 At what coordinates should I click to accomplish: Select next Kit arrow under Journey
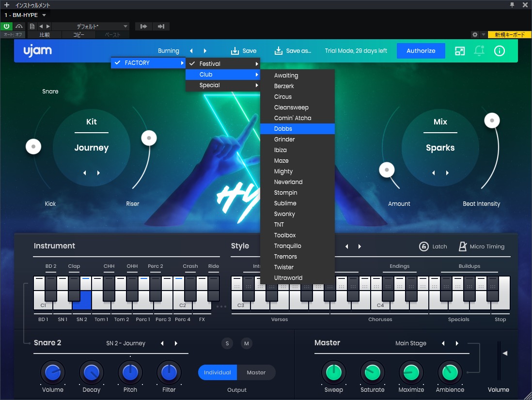pyautogui.click(x=98, y=173)
